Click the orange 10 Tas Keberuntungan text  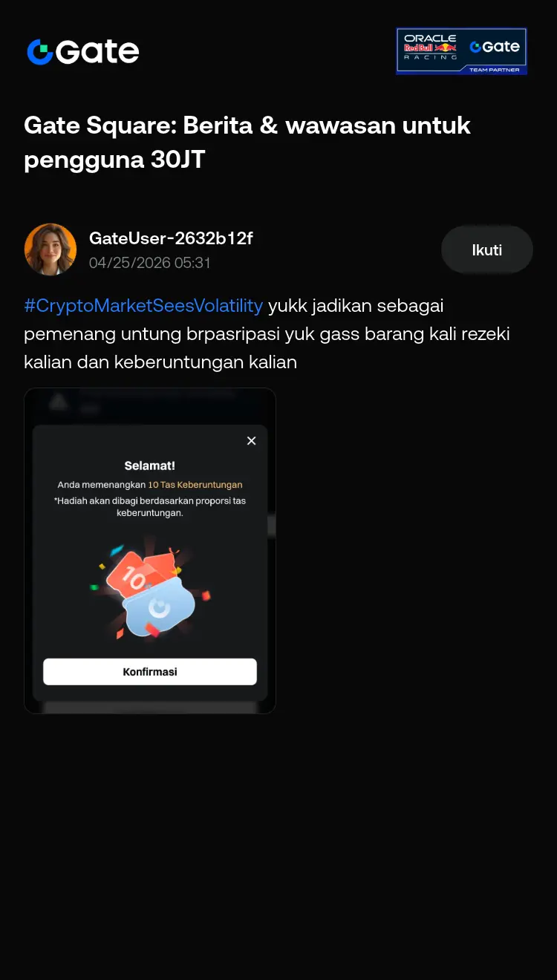[195, 485]
